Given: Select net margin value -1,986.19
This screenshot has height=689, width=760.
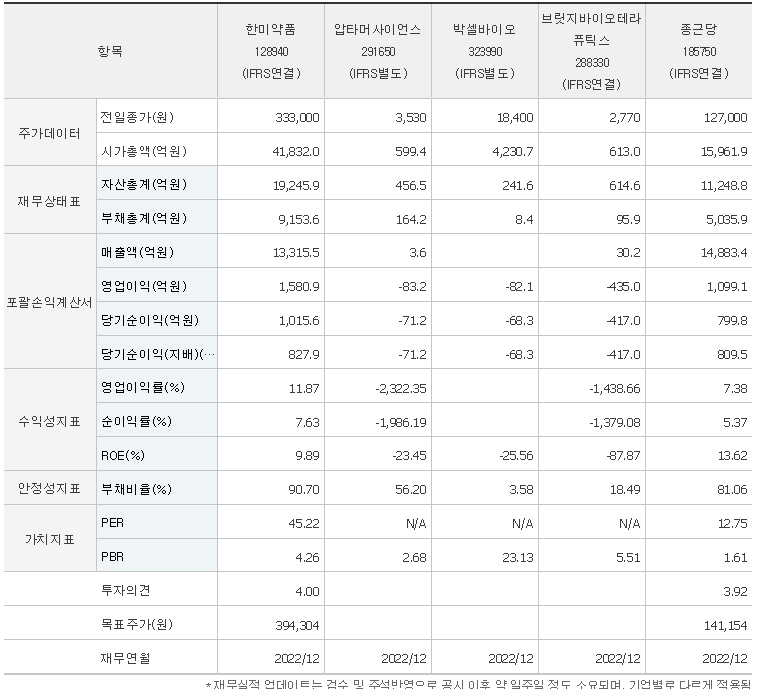Looking at the screenshot, I should tap(400, 423).
